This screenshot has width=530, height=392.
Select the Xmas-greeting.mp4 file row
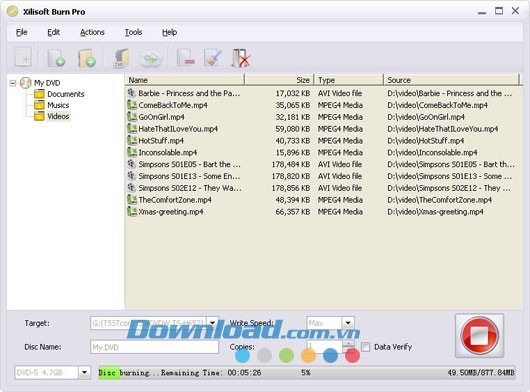click(324, 212)
